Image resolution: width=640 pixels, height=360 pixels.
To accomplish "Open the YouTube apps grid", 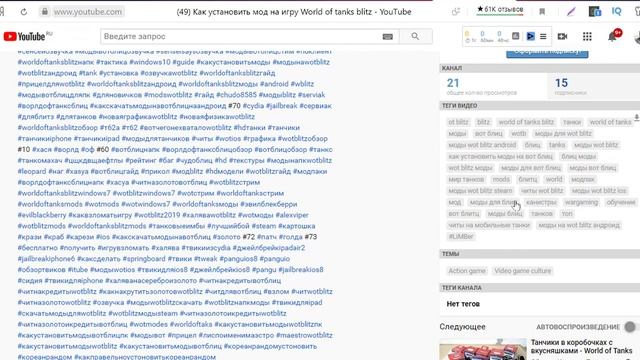I will pos(587,36).
